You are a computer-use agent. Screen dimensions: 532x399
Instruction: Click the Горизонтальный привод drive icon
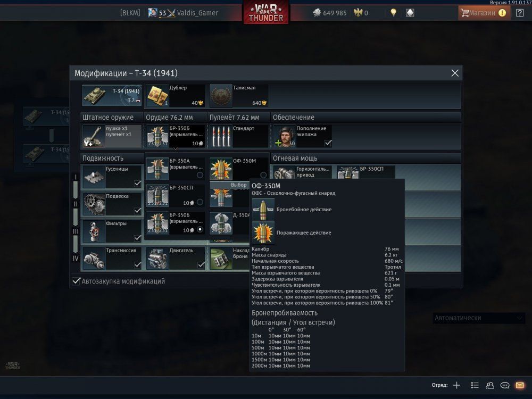284,173
